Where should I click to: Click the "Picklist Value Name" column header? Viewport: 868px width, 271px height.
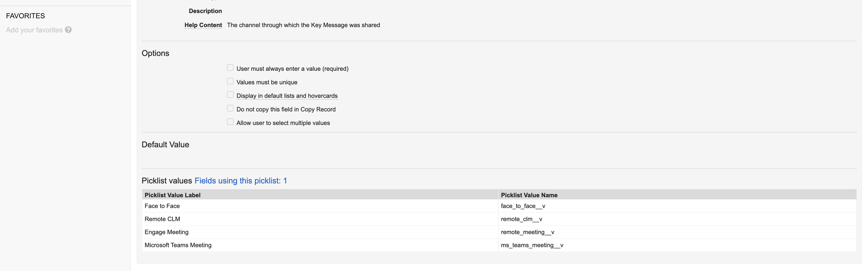[529, 195]
